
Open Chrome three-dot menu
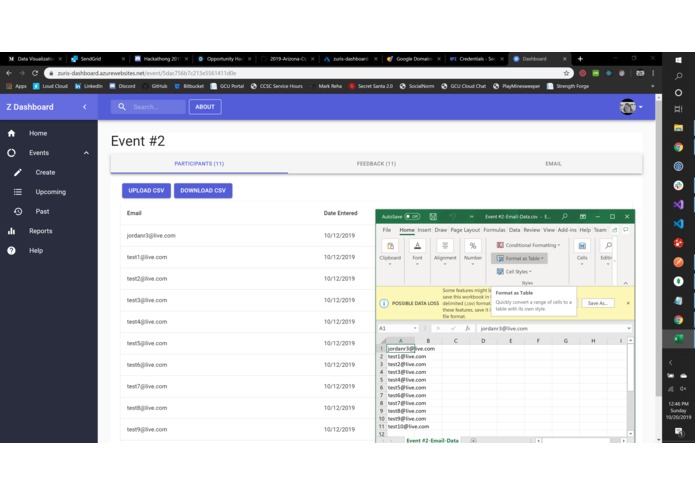(653, 73)
